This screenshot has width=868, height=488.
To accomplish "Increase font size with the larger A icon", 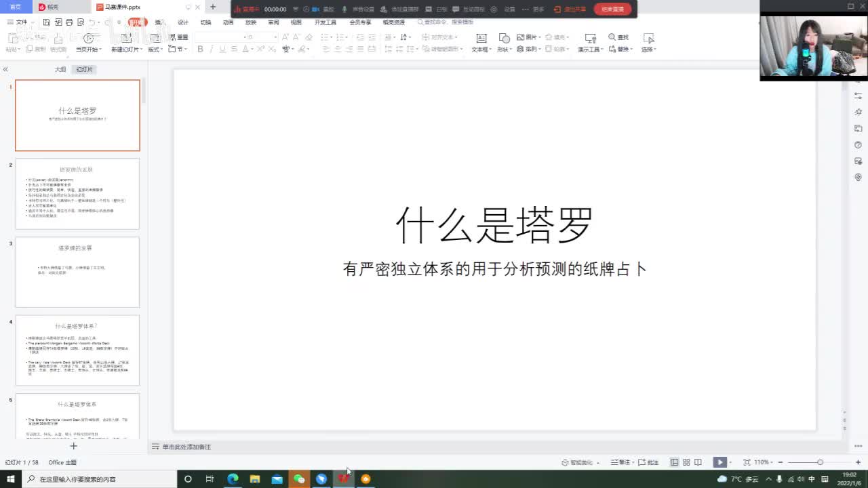I will tap(284, 37).
